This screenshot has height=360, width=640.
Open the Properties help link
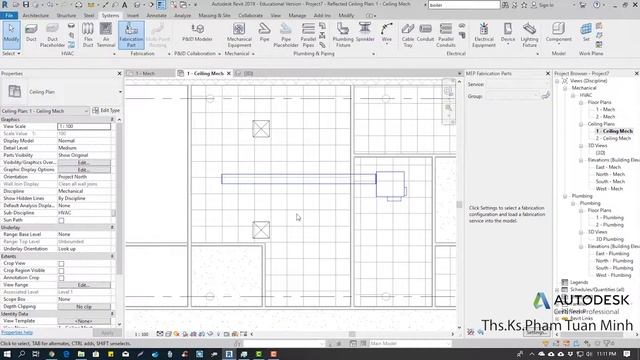click(17, 333)
